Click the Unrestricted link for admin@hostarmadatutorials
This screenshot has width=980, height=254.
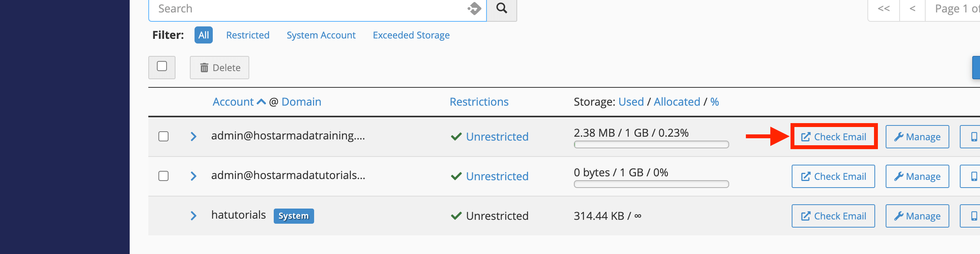[x=497, y=176]
